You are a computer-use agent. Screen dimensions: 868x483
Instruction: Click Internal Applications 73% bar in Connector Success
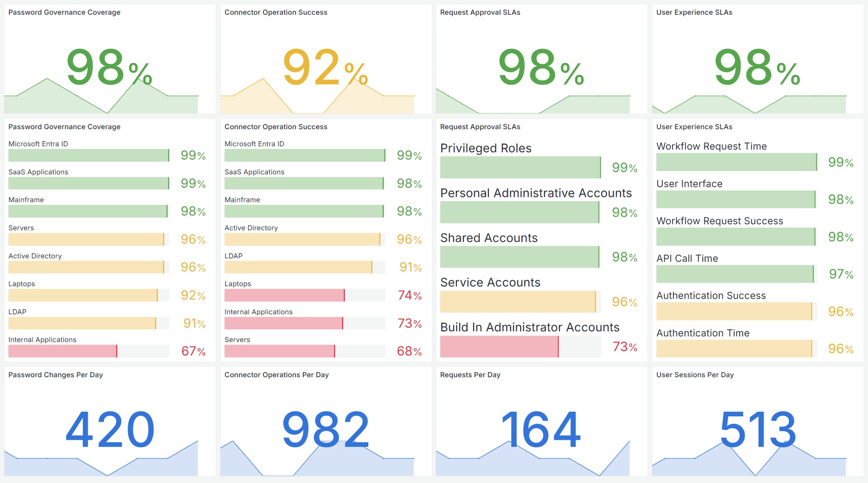click(305, 323)
